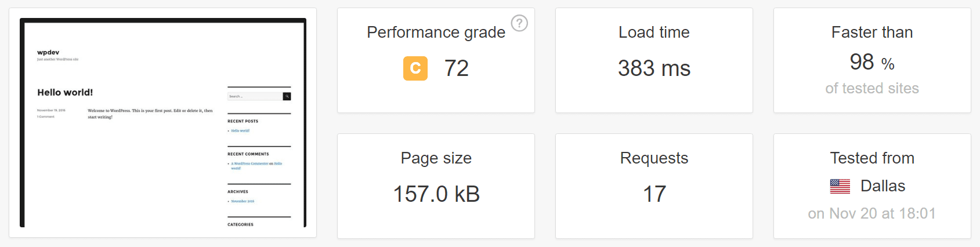Viewport: 980px width, 247px height.
Task: Click the search magnifier button in preview
Action: point(287,96)
